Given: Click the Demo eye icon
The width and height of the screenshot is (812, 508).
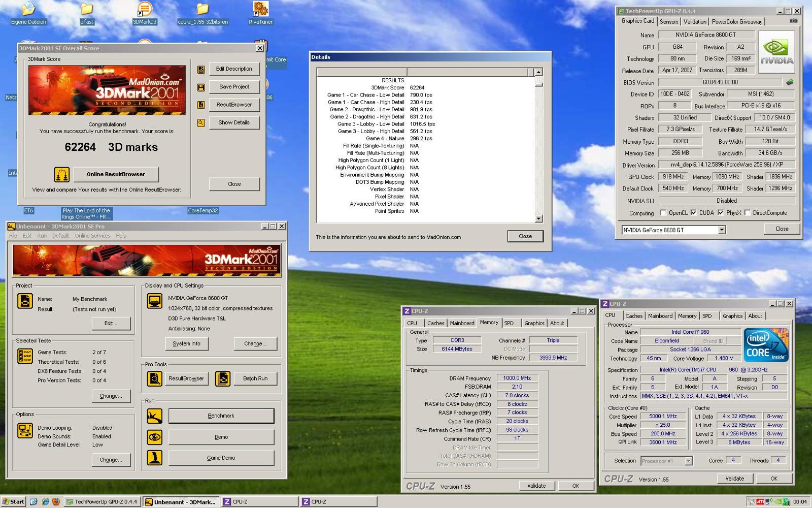Looking at the screenshot, I should click(154, 437).
